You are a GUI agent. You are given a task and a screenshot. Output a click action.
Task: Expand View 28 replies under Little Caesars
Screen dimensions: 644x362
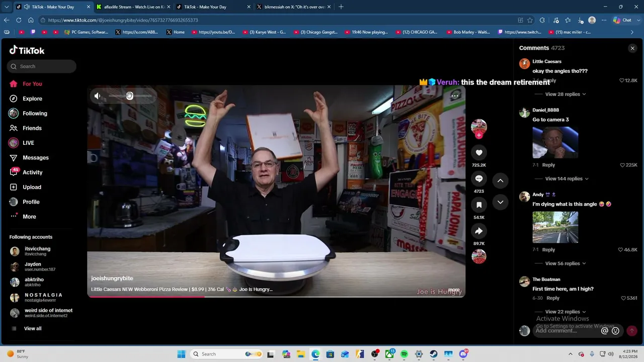(x=565, y=94)
